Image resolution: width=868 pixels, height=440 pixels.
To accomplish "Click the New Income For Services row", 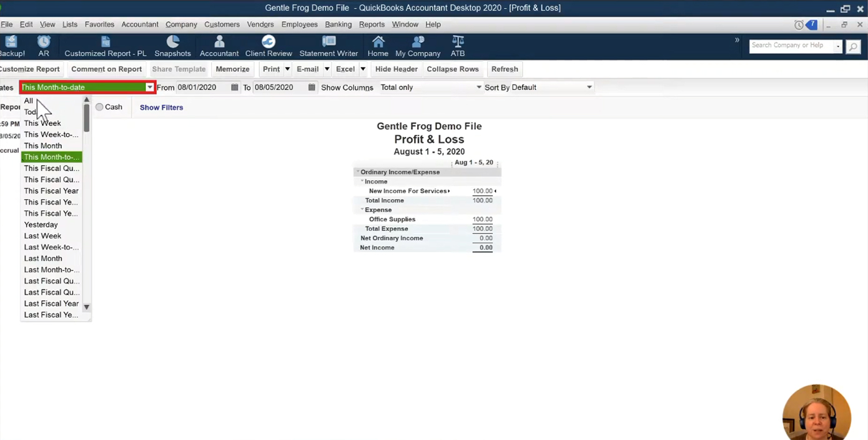I will click(x=428, y=191).
